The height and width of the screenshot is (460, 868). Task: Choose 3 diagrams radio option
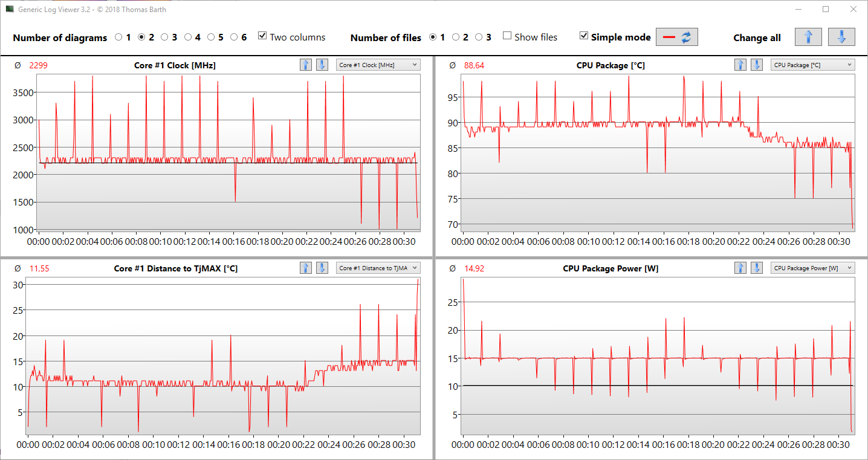(164, 37)
